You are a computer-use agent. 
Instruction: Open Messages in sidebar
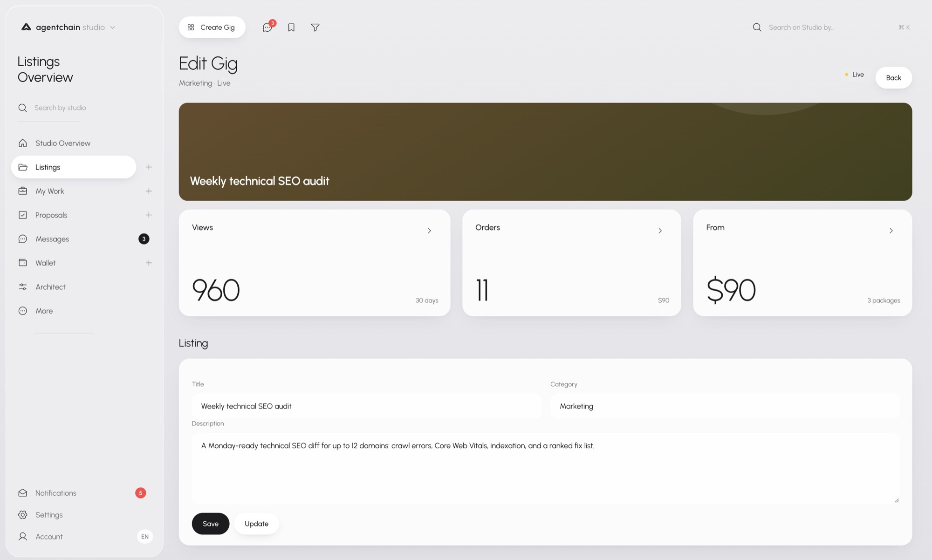tap(52, 239)
